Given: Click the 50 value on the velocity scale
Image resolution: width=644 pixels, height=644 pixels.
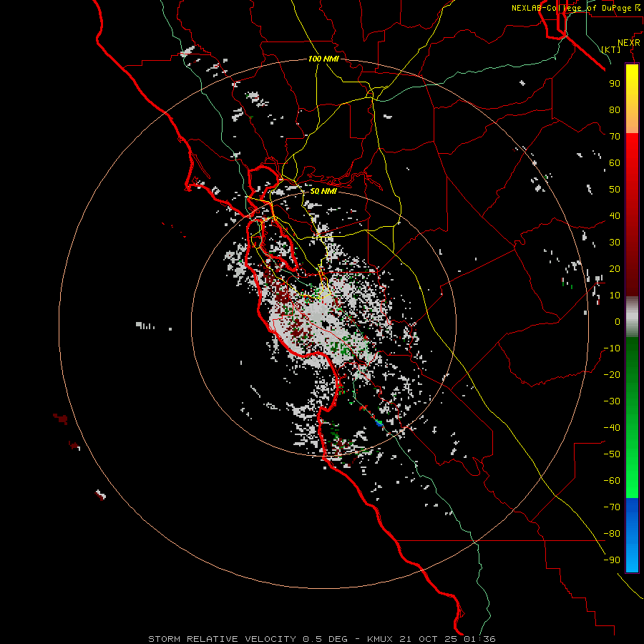Looking at the screenshot, I should point(615,190).
